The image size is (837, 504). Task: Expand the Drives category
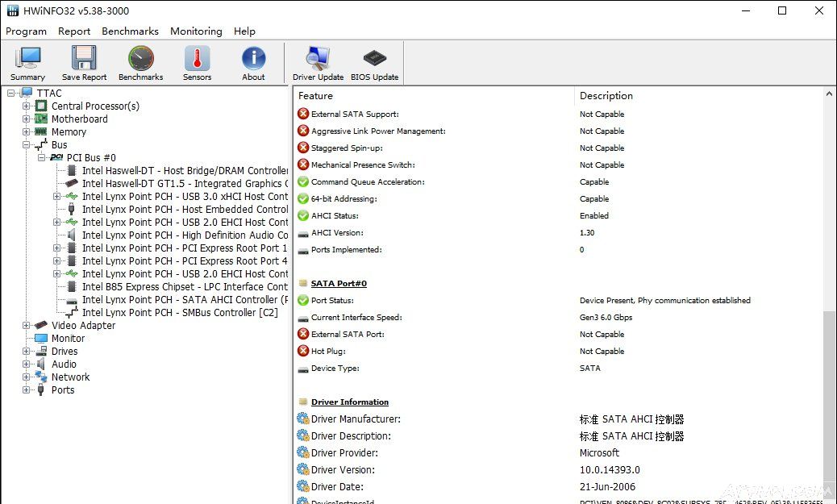[x=25, y=351]
